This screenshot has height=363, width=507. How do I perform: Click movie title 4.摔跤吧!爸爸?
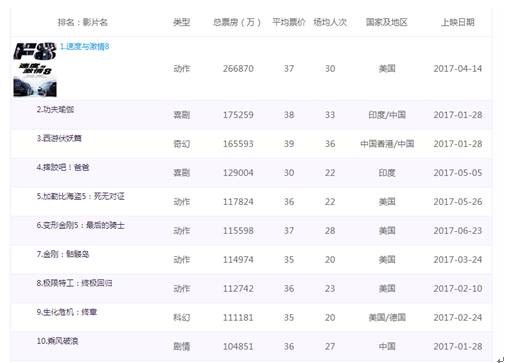pos(63,167)
